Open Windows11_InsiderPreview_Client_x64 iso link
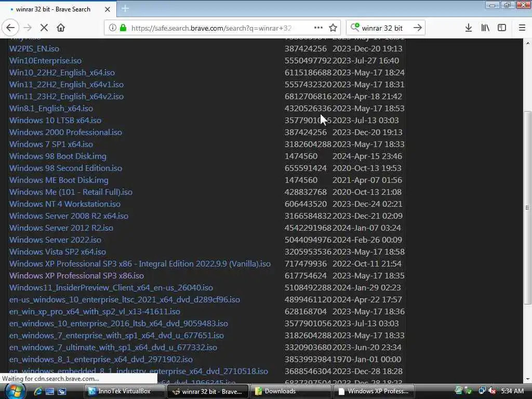 [x=111, y=287]
